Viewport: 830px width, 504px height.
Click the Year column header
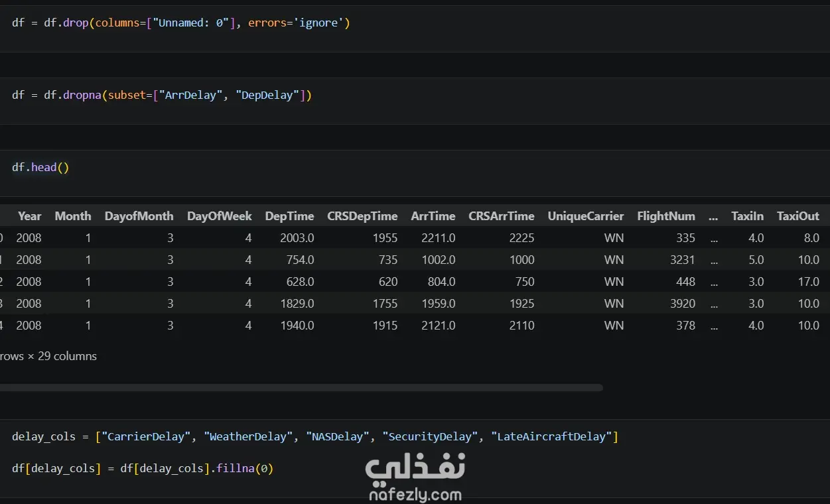[x=29, y=216]
